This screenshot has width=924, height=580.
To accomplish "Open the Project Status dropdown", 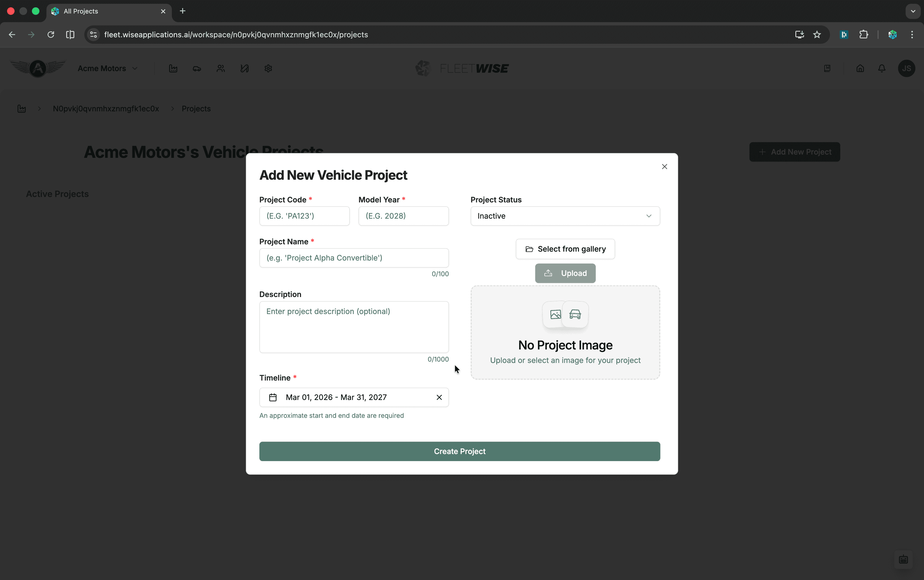I will point(565,216).
